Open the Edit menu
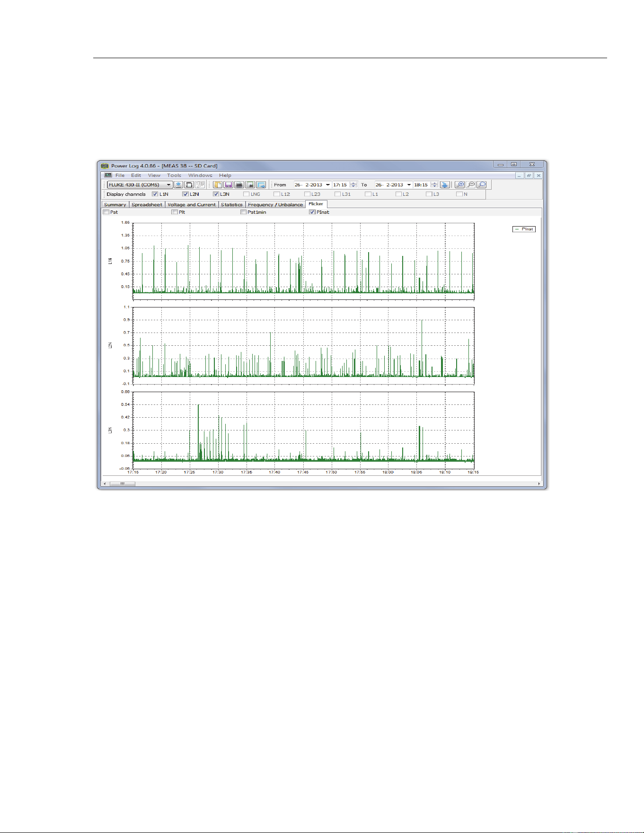Viewport: 644px width, 833px height. point(136,175)
